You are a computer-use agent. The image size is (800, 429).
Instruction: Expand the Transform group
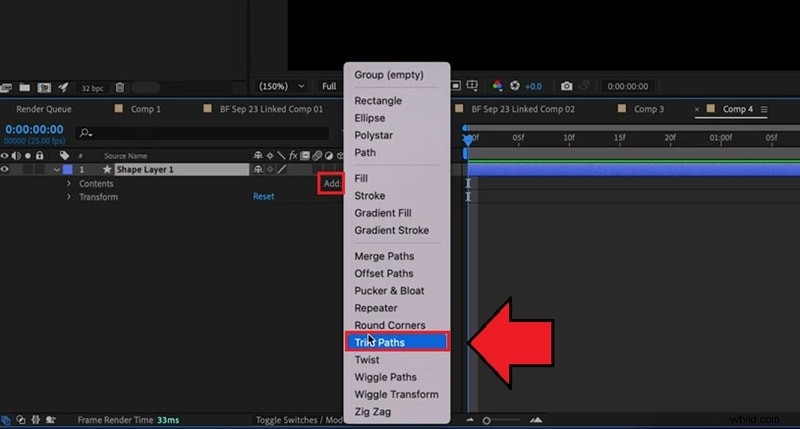(69, 196)
